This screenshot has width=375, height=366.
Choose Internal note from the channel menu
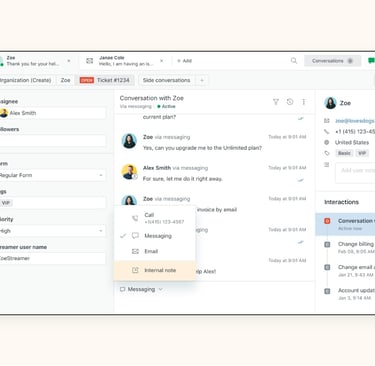[155, 270]
